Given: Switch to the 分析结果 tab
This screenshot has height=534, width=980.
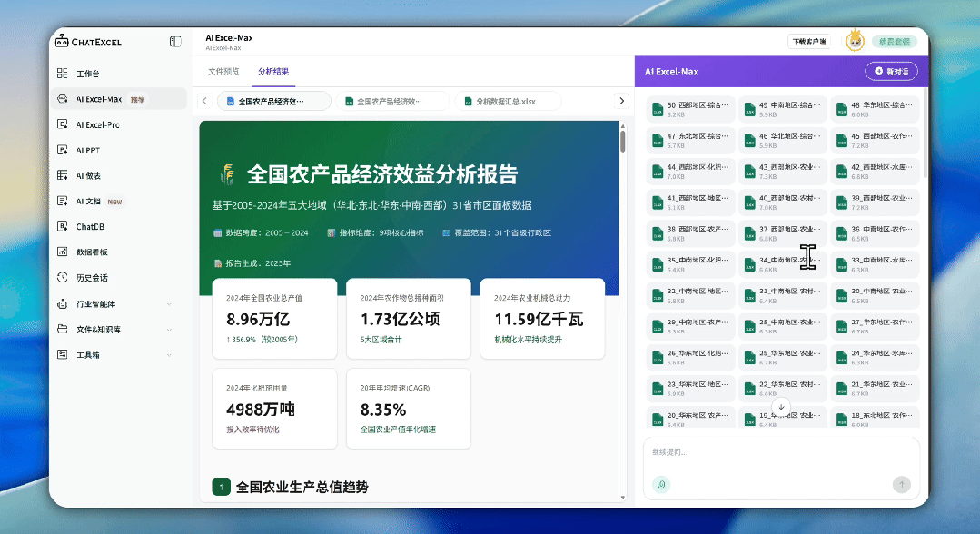Looking at the screenshot, I should [273, 72].
